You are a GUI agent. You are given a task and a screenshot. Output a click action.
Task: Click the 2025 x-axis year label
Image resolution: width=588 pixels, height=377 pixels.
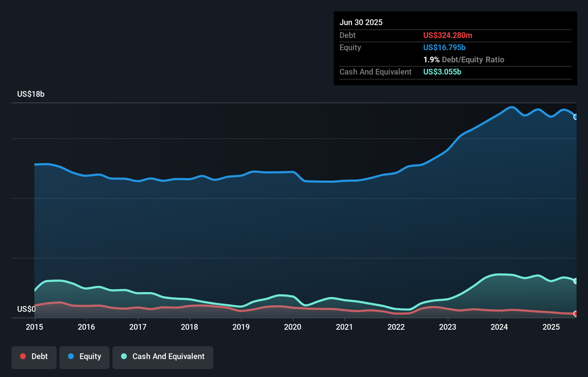pos(551,327)
